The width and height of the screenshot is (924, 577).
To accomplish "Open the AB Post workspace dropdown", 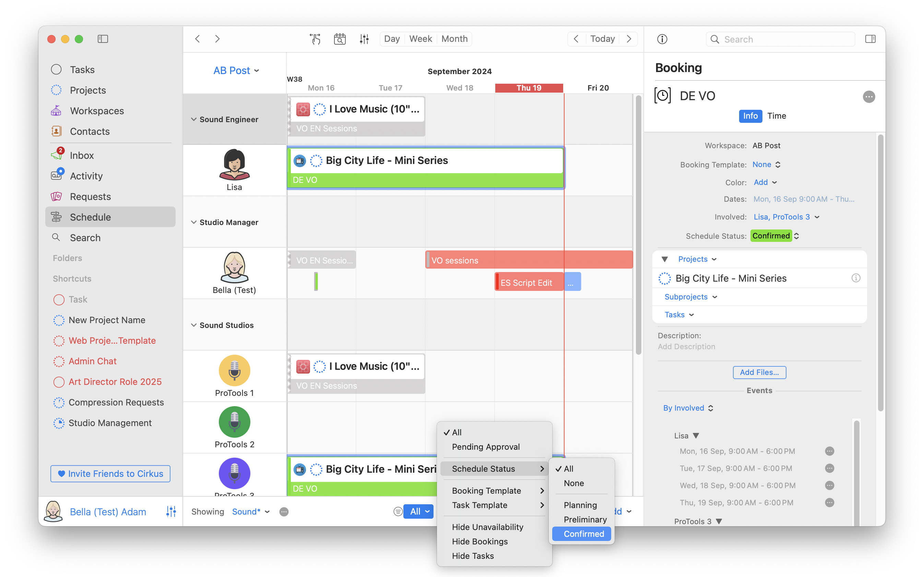I will 236,71.
